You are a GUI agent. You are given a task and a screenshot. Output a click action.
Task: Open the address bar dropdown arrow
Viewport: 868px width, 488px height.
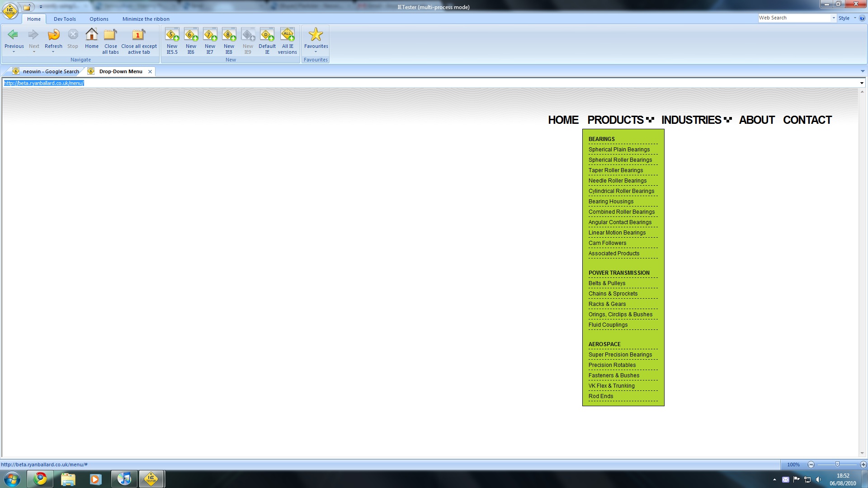click(x=861, y=83)
